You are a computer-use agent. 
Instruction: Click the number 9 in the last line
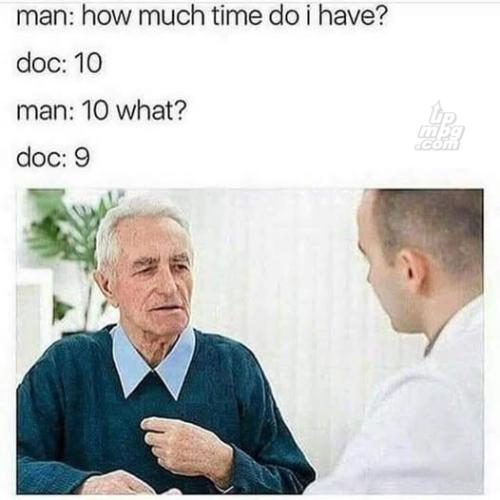pyautogui.click(x=81, y=158)
